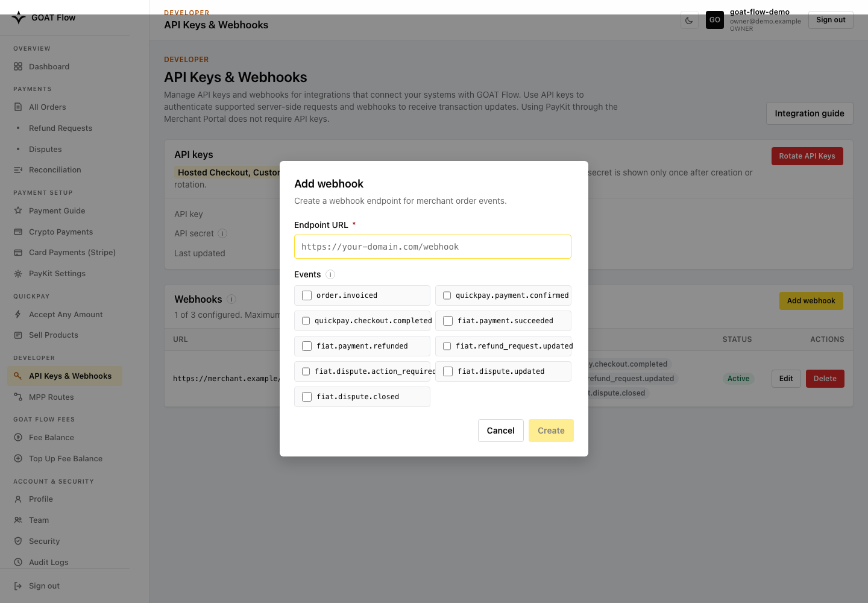Click the Accept Any Amount lightning icon

click(x=18, y=315)
